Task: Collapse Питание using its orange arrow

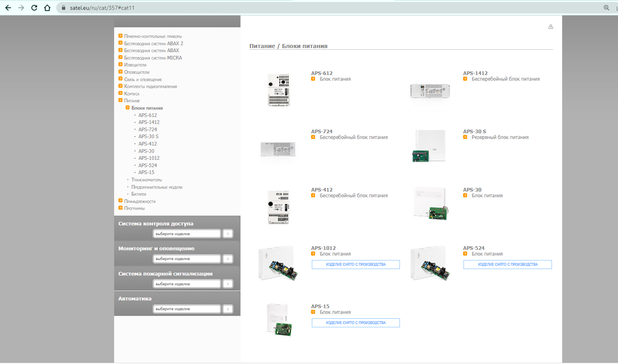Action: pyautogui.click(x=120, y=100)
